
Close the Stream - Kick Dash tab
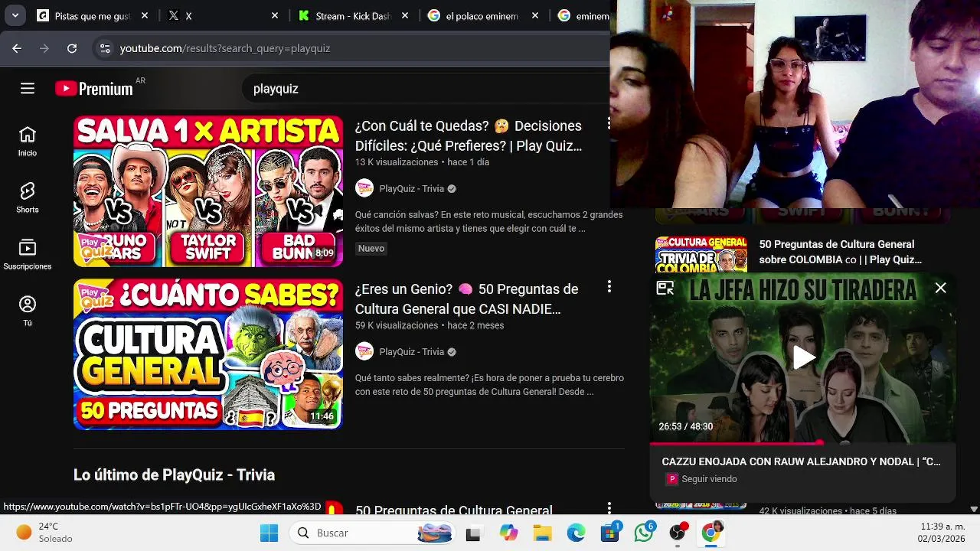coord(405,15)
